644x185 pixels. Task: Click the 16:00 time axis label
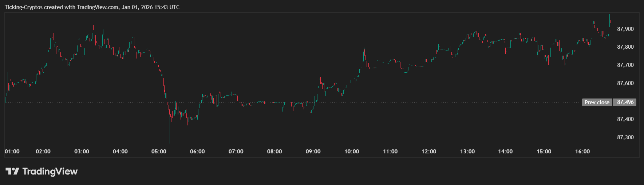point(582,152)
